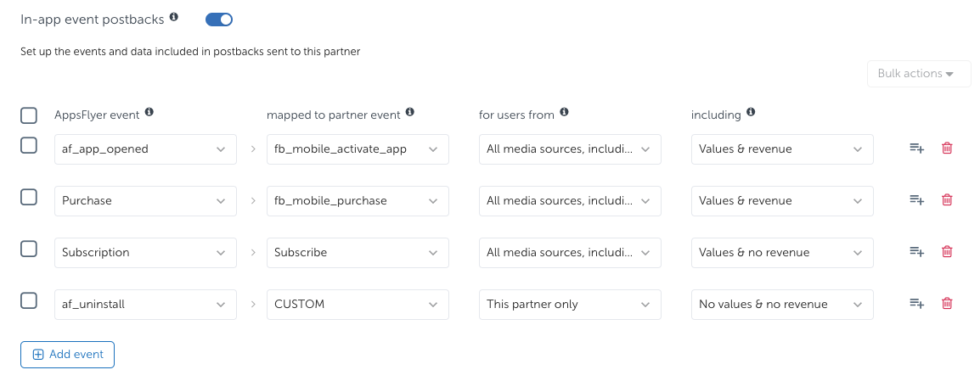
Task: Check the Purchase event row checkbox
Action: [29, 198]
